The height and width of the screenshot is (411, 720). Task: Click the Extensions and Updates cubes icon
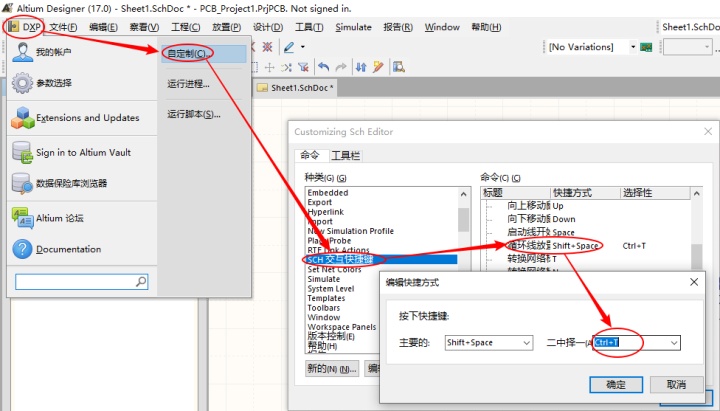(22, 118)
